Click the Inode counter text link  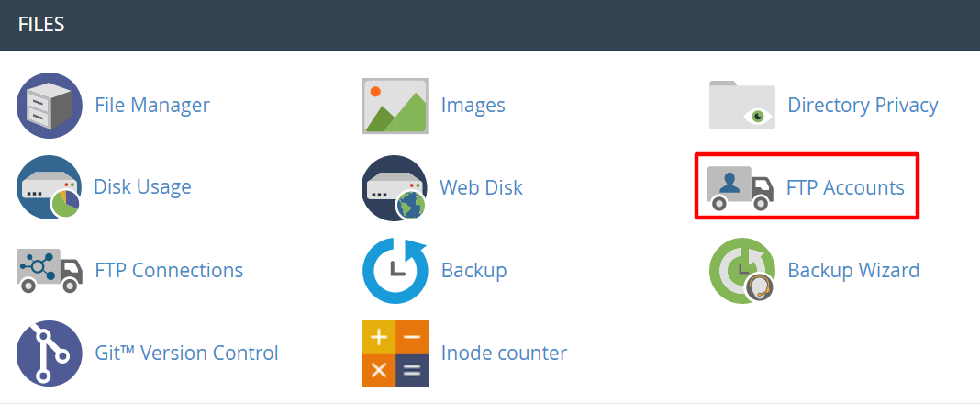click(x=504, y=353)
